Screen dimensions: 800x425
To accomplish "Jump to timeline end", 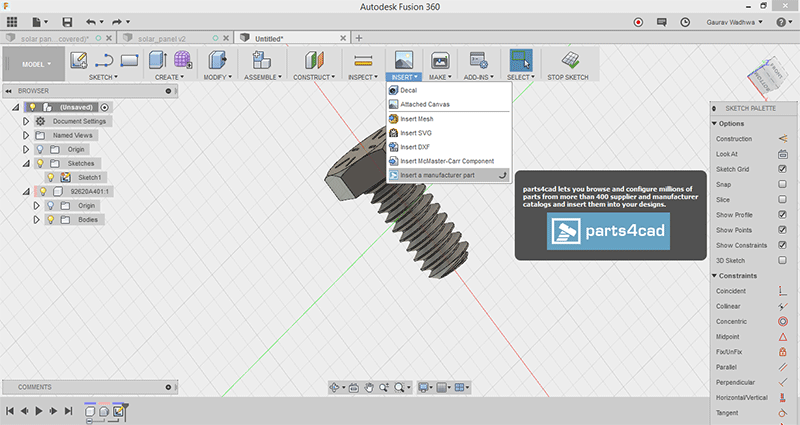I will click(68, 411).
